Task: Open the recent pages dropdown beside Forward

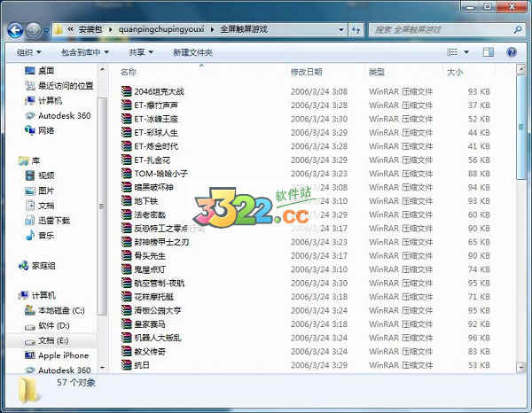Action: [x=46, y=31]
